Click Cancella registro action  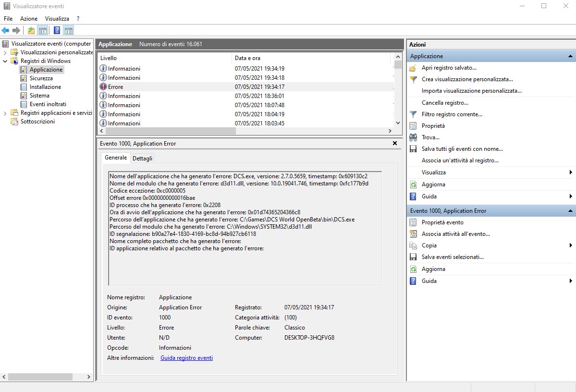pyautogui.click(x=445, y=103)
